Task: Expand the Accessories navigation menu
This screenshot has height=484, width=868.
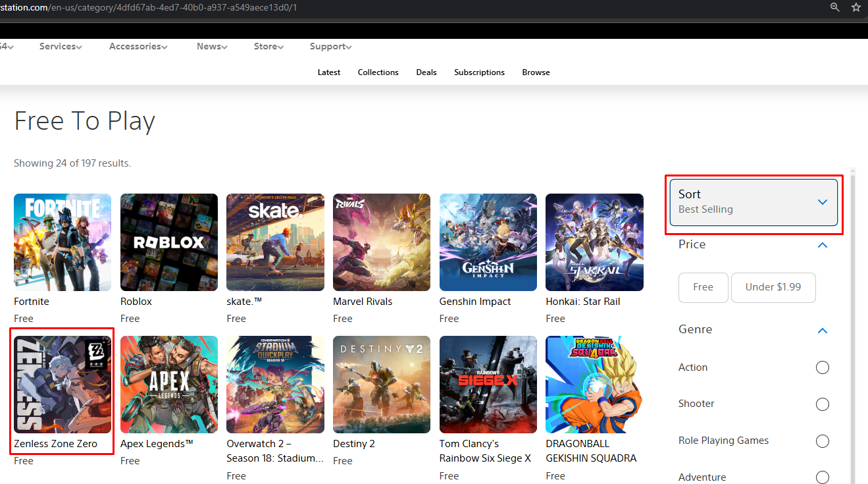Action: point(138,47)
